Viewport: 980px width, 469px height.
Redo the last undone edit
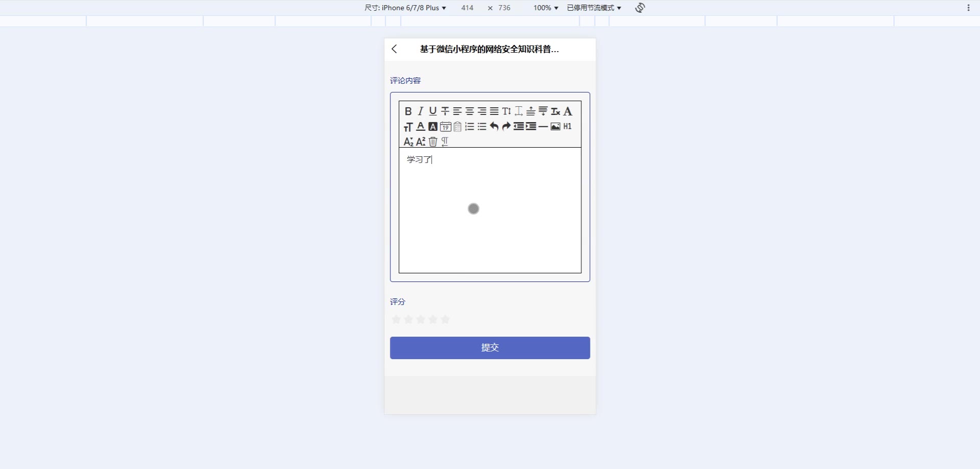tap(506, 126)
